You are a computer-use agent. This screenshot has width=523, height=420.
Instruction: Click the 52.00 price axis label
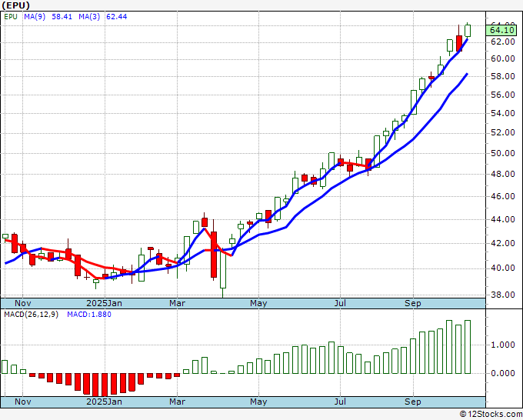[503, 133]
